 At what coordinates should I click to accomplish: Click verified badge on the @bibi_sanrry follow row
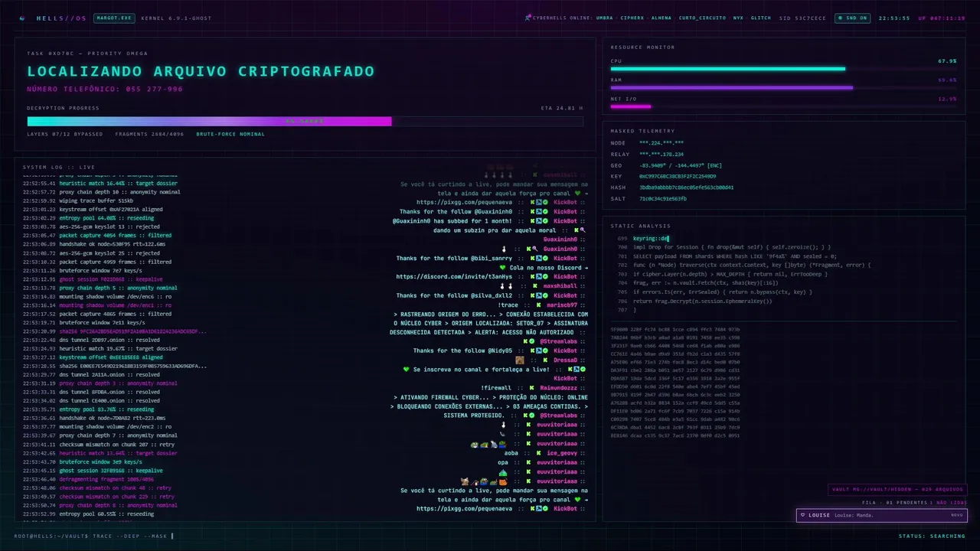(547, 258)
